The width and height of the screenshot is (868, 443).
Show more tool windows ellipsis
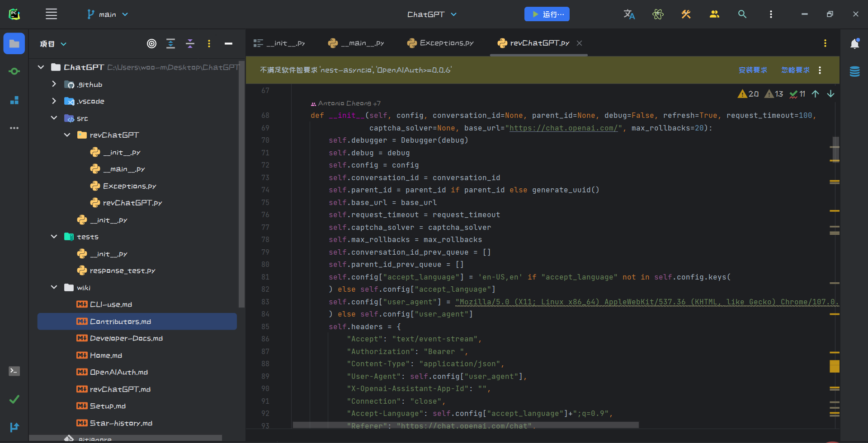pyautogui.click(x=14, y=128)
